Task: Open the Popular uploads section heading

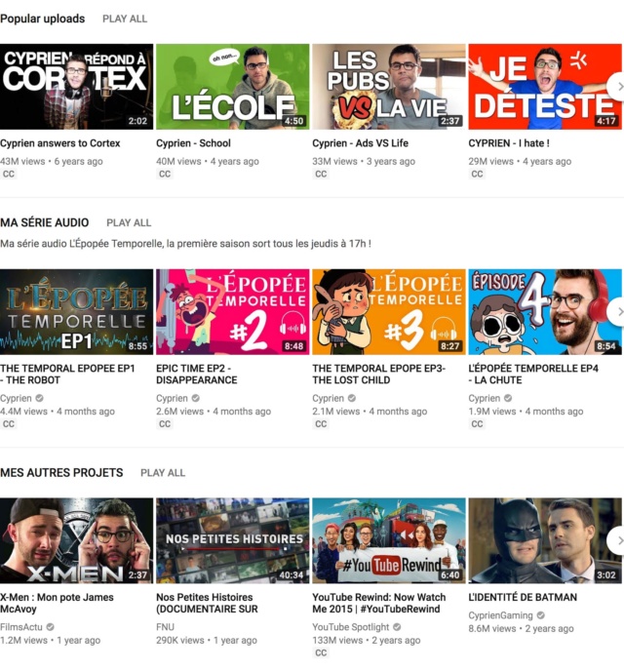Action: (43, 19)
